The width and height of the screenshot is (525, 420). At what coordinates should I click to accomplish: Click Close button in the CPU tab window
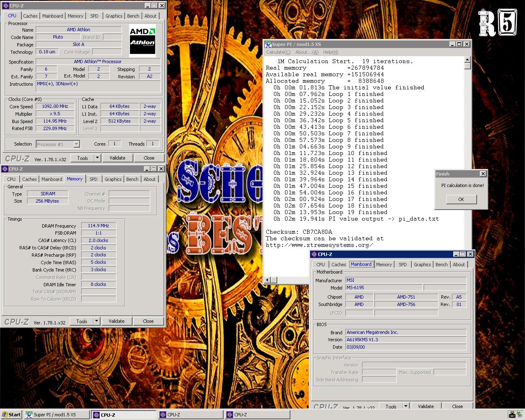(149, 158)
